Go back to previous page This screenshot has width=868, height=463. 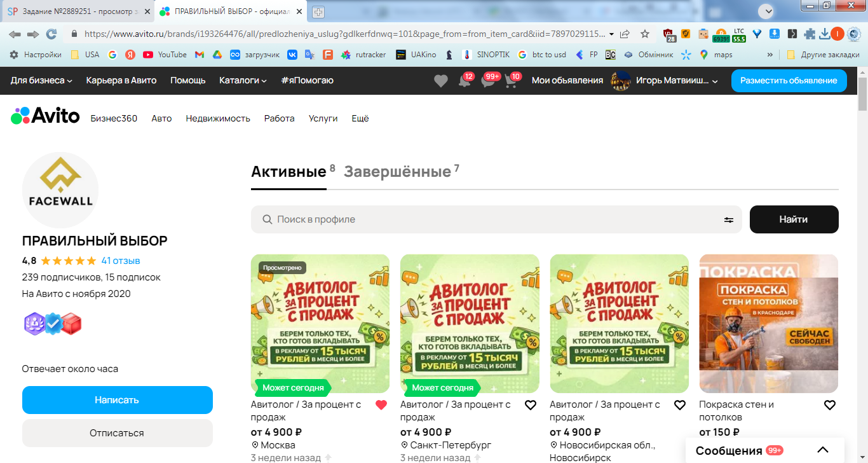click(x=15, y=34)
